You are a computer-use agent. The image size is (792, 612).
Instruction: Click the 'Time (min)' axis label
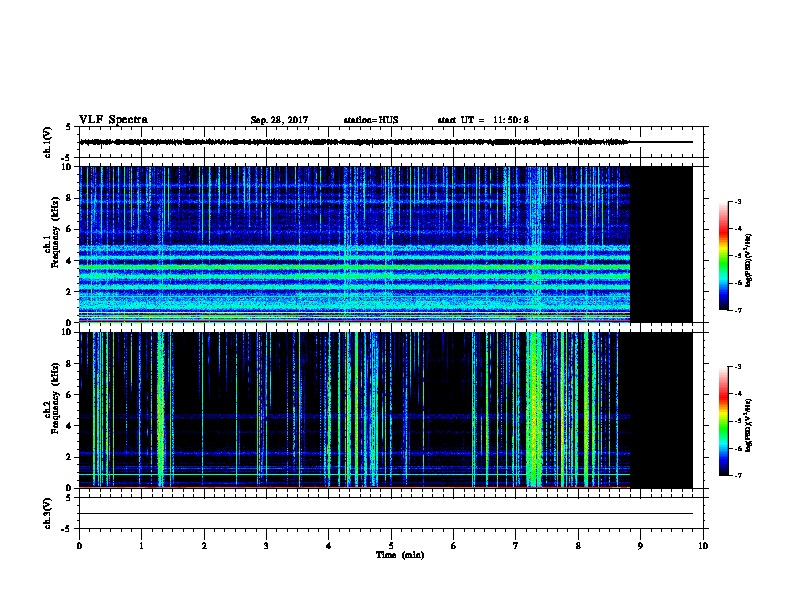400,555
